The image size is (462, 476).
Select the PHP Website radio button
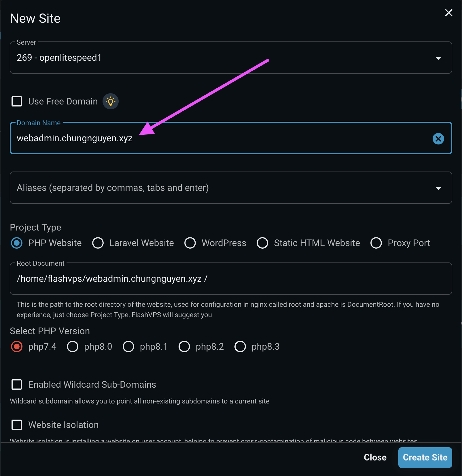click(17, 243)
